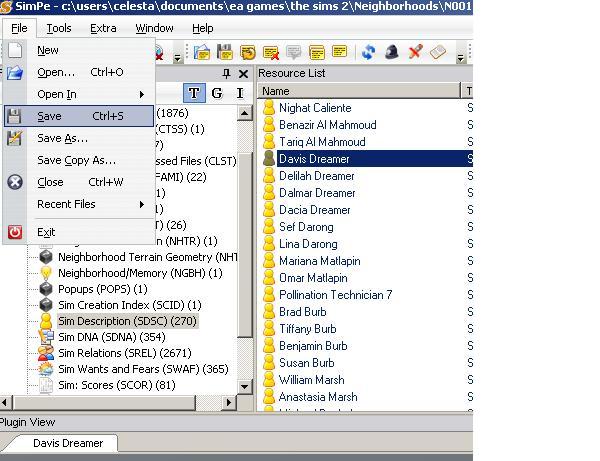Click the eraser toolbar icon
The image size is (600, 461).
click(x=438, y=52)
